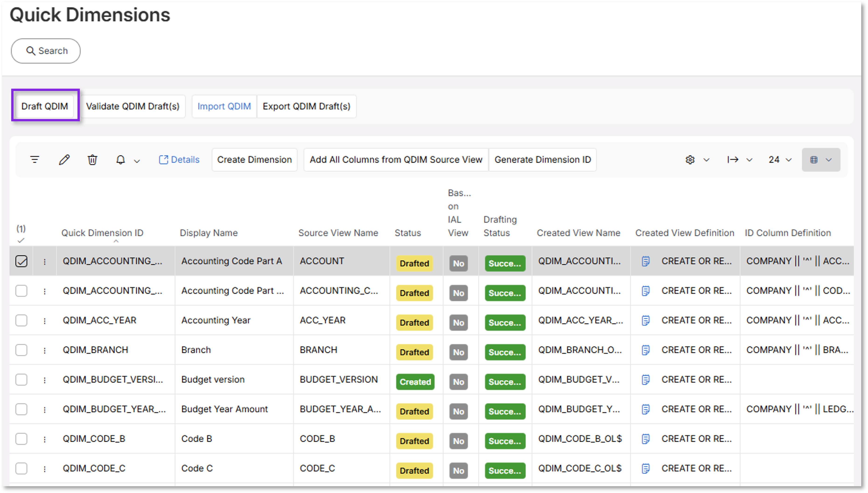Click Generate Dimension ID button
Image resolution: width=868 pixels, height=493 pixels.
point(543,160)
